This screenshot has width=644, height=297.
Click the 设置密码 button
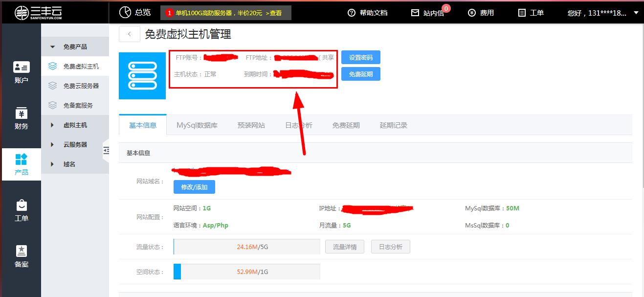[360, 57]
